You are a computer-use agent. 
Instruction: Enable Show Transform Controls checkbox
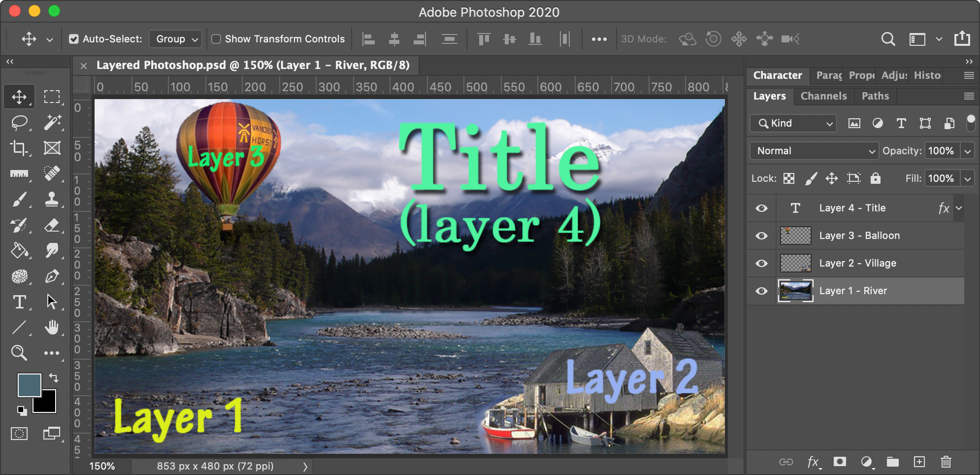click(216, 39)
